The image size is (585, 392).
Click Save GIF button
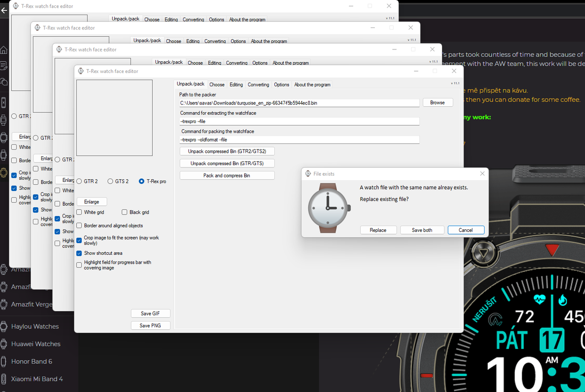pyautogui.click(x=150, y=314)
